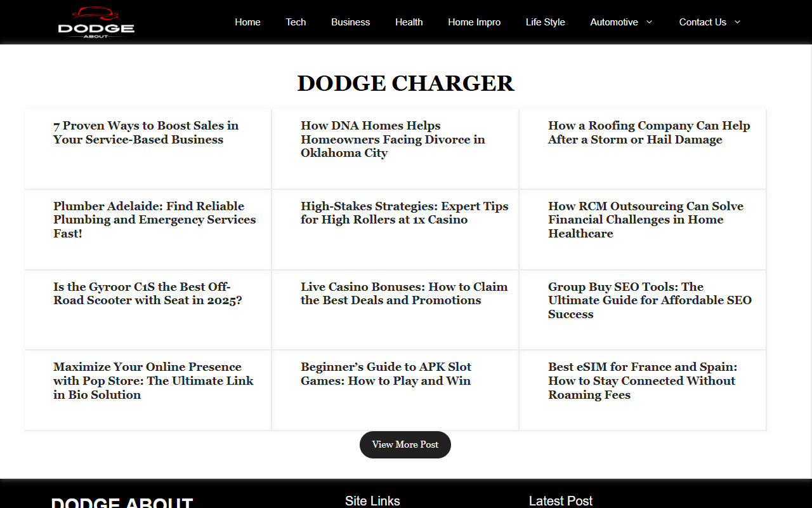Open the Tech menu item

pos(296,22)
